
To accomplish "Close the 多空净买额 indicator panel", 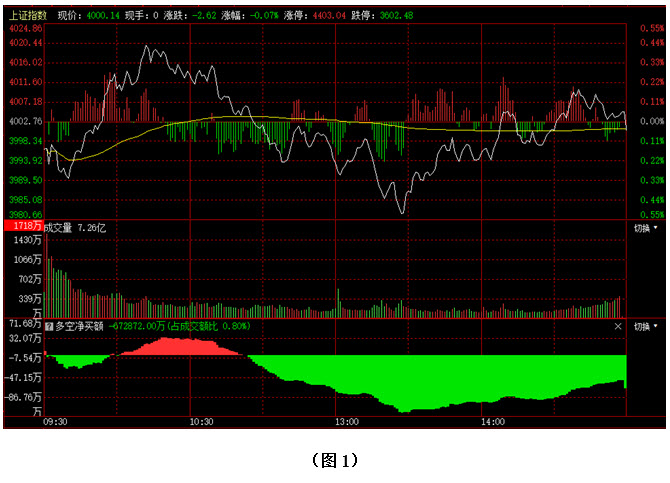I will [618, 326].
